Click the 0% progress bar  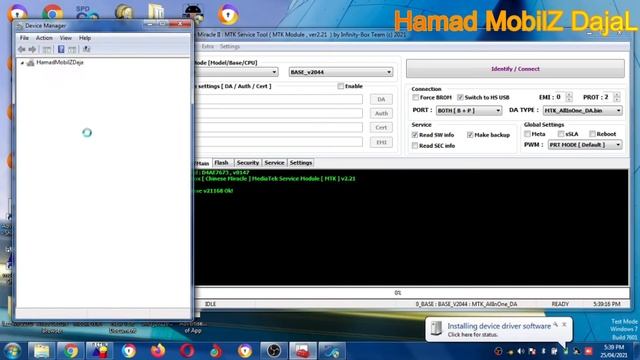[412, 293]
